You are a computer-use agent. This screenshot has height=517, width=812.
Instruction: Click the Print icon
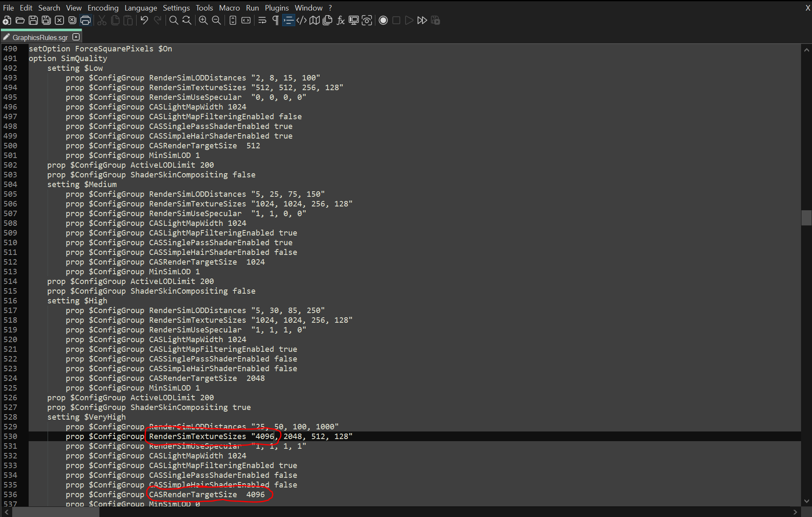[85, 20]
